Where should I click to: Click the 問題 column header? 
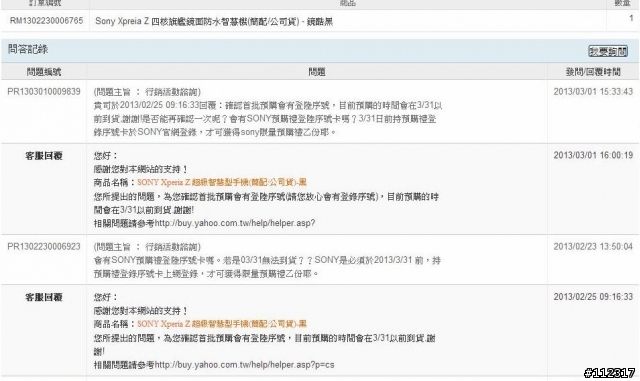click(x=317, y=72)
